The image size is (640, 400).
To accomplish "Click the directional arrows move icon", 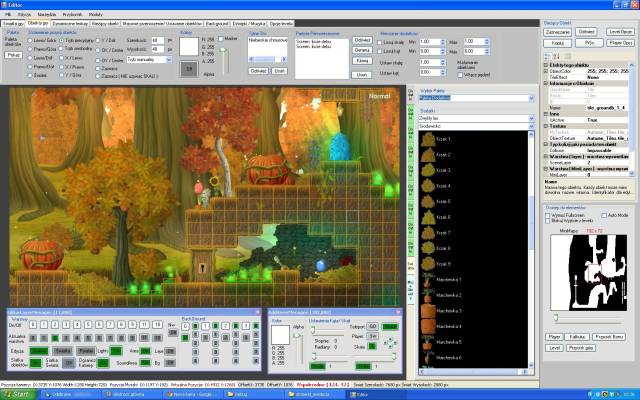I will point(390,343).
